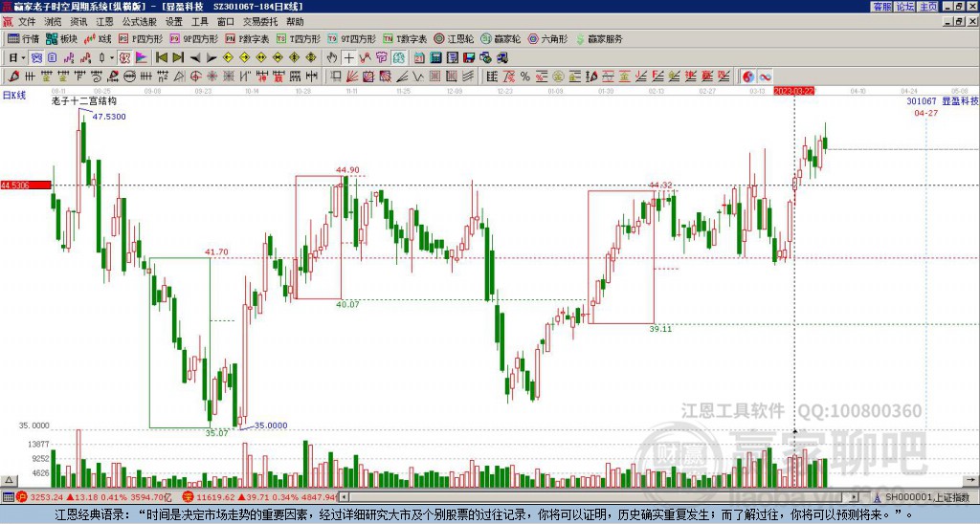Toggle the green head-shaped icon button
The image size is (980, 524).
pyautogui.click(x=399, y=58)
